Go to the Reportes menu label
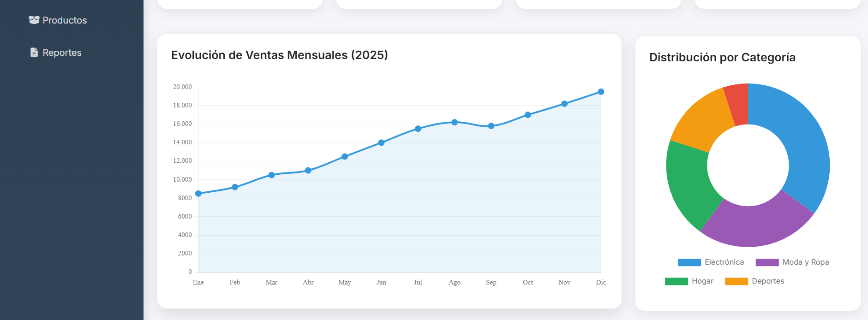The image size is (868, 320). [62, 53]
